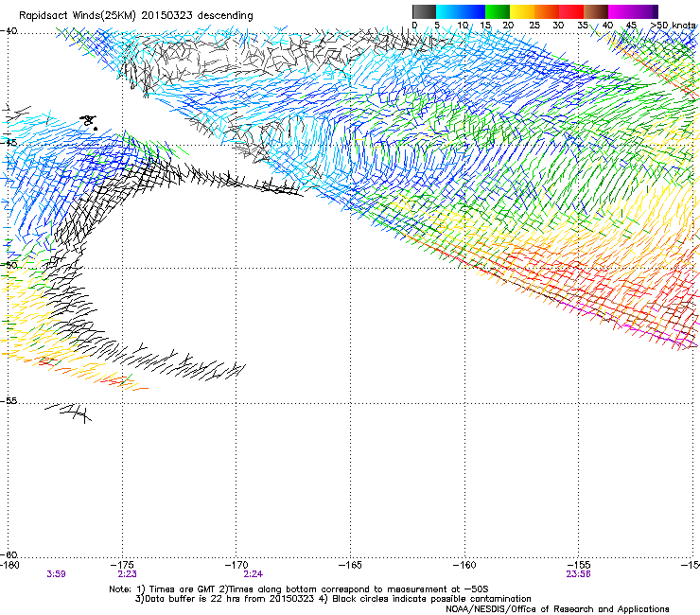Select the green 15-20 knots legend swatch
This screenshot has height=615, width=700.
pos(498,11)
